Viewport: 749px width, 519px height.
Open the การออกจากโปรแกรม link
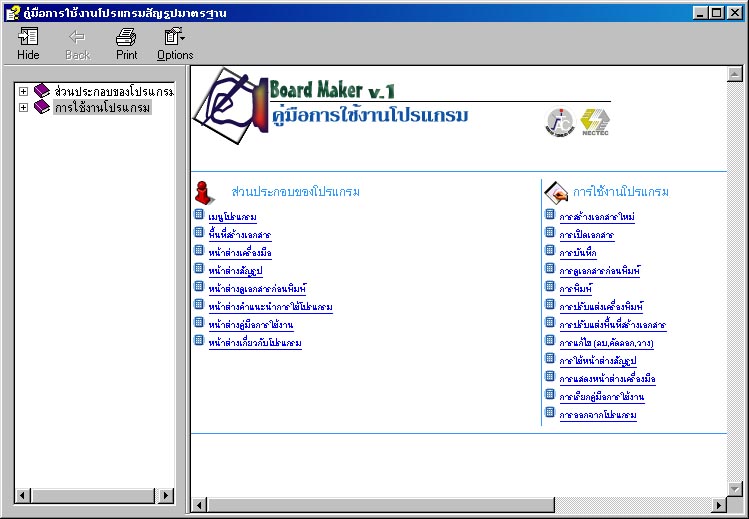click(598, 415)
